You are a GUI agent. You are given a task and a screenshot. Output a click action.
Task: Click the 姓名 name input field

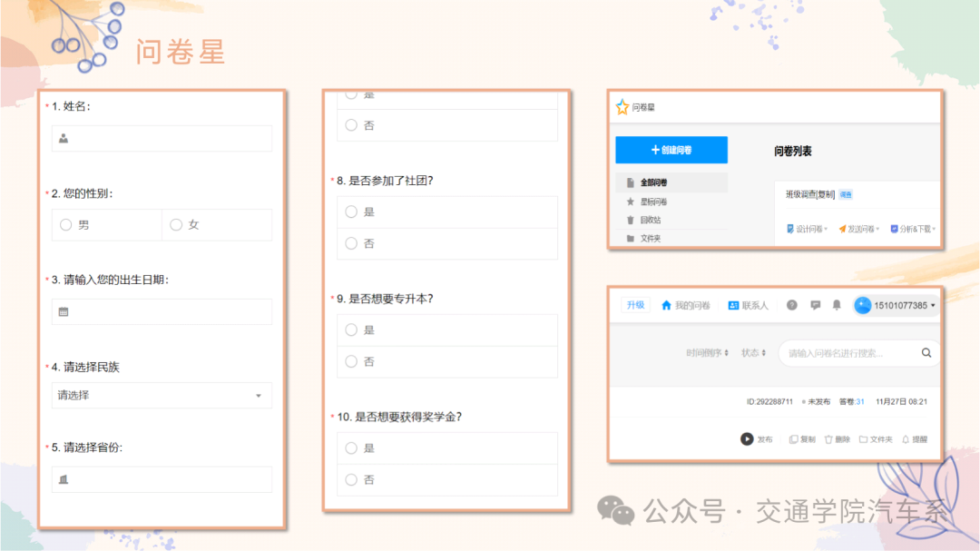(x=162, y=139)
